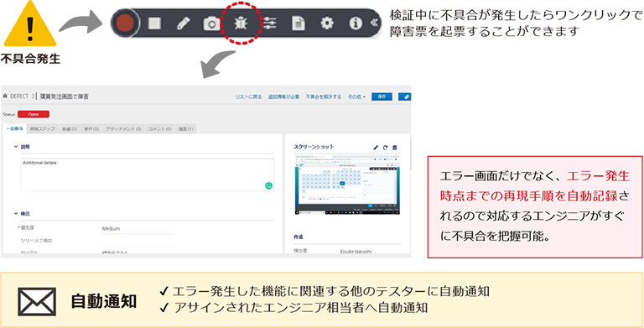
Task: Click the red record button in toolbar
Action: 125,23
